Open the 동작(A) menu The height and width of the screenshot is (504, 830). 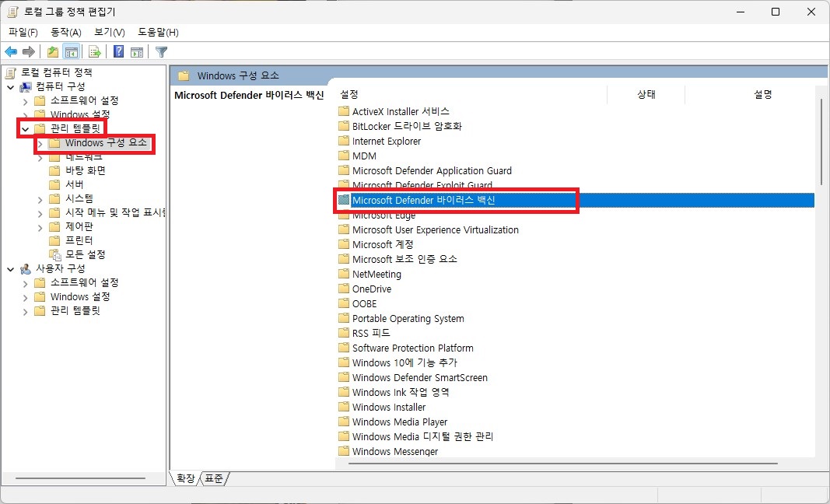pos(66,33)
